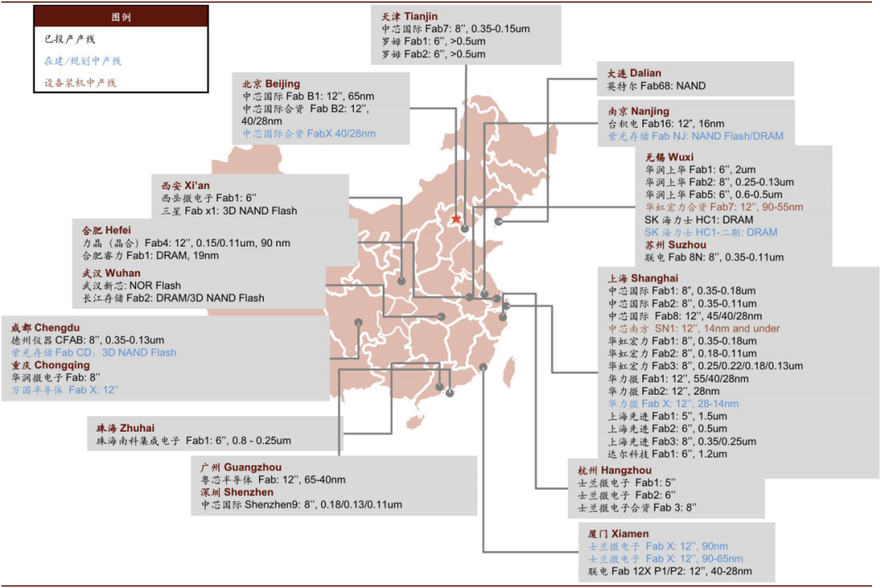Click '珠海南科集成电子 Fab1: 6", 0.8 - 0.25um' line
Screen dimensions: 885x588
pos(193,440)
